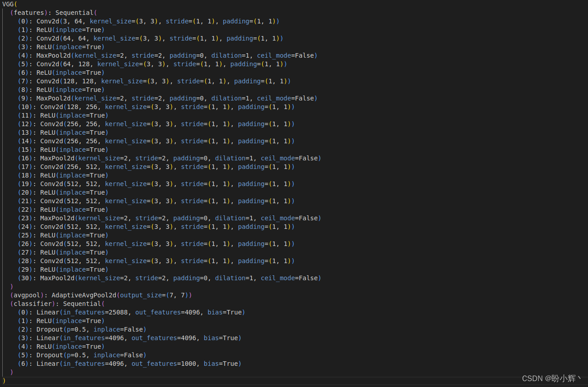Click the "(20): ReLU(inplace=True)" line
This screenshot has width=588, height=387.
coord(63,192)
